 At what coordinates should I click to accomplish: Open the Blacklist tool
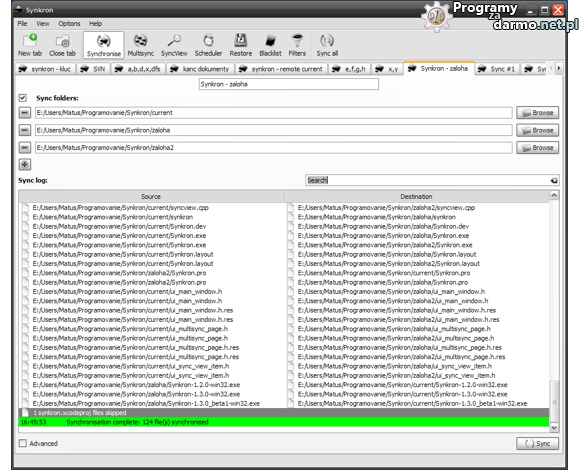pos(270,45)
